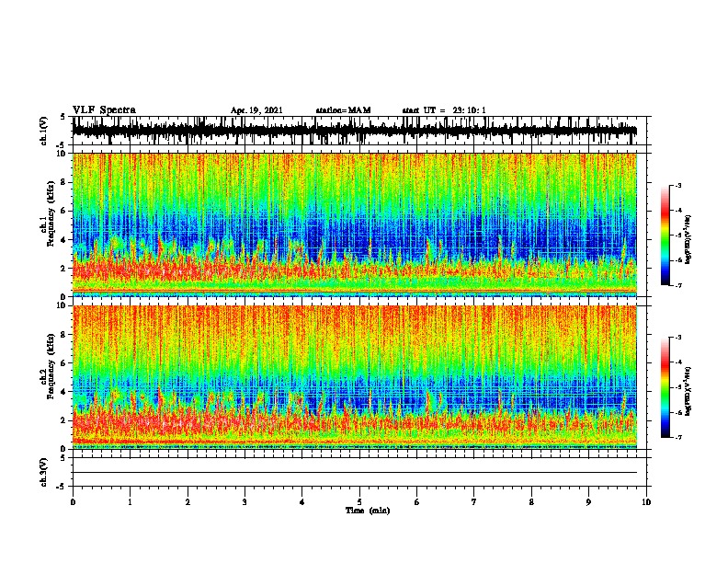The width and height of the screenshot is (728, 563).
Task: Click time axis tick label "9"
Action: point(588,502)
